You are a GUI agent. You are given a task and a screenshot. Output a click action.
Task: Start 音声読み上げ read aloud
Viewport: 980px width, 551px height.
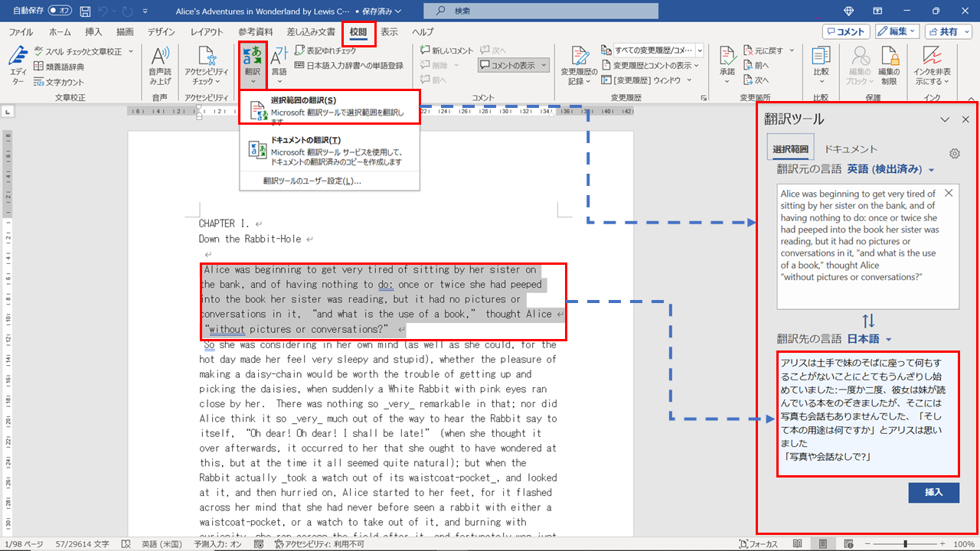pos(160,65)
